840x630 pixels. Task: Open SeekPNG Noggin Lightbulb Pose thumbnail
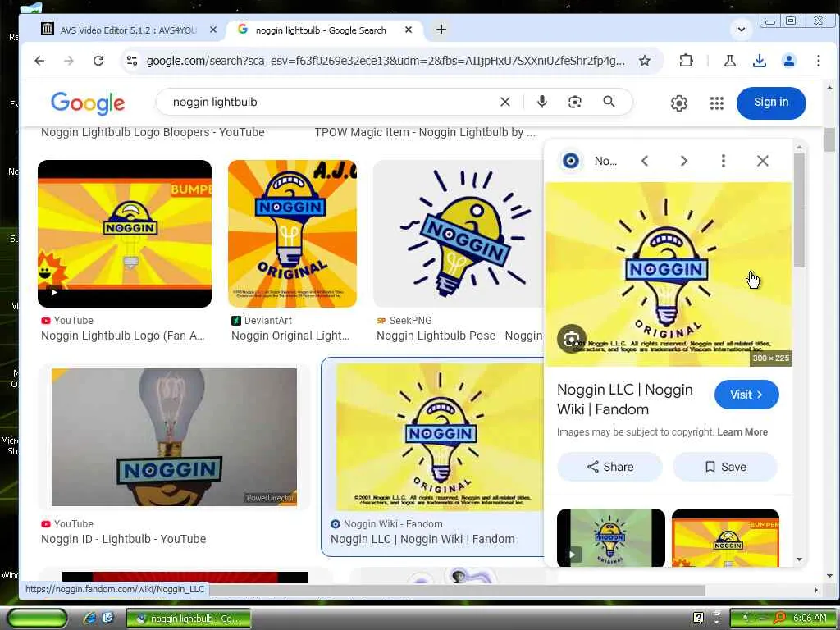tap(459, 234)
